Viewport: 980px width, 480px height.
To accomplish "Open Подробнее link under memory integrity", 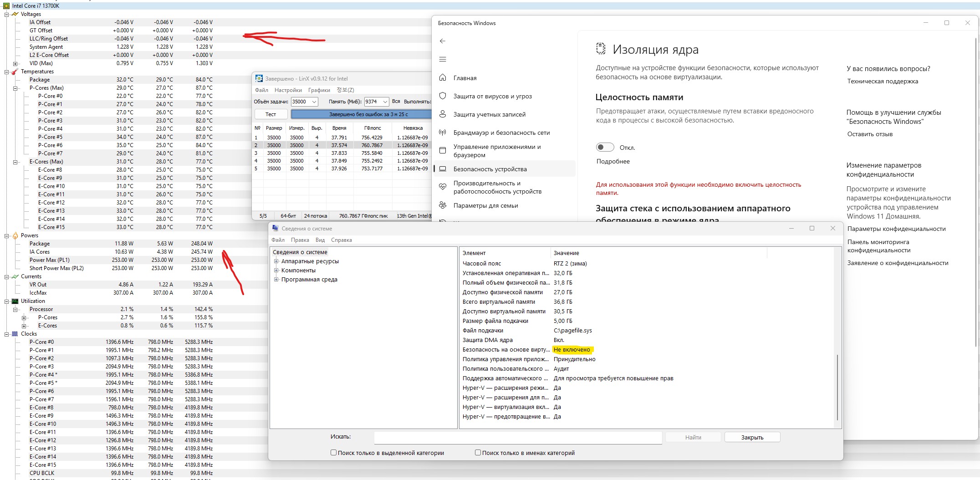I will (613, 161).
